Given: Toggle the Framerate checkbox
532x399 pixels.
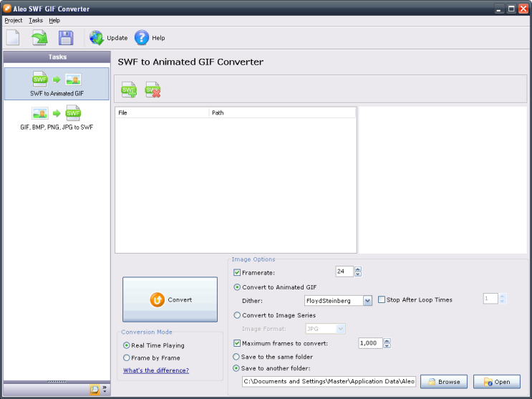Looking at the screenshot, I should (237, 273).
